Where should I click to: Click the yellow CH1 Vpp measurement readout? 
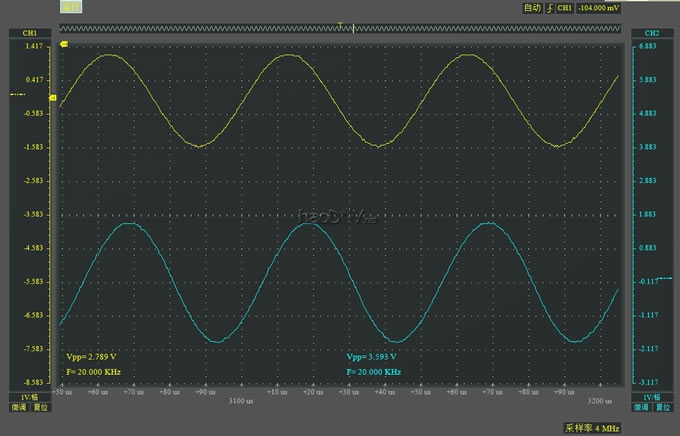[x=92, y=357]
